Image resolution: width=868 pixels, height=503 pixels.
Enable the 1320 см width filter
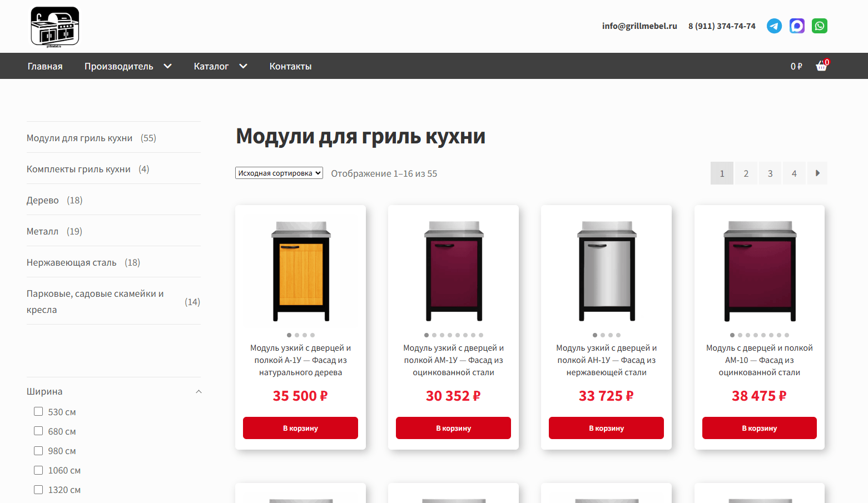(38, 490)
